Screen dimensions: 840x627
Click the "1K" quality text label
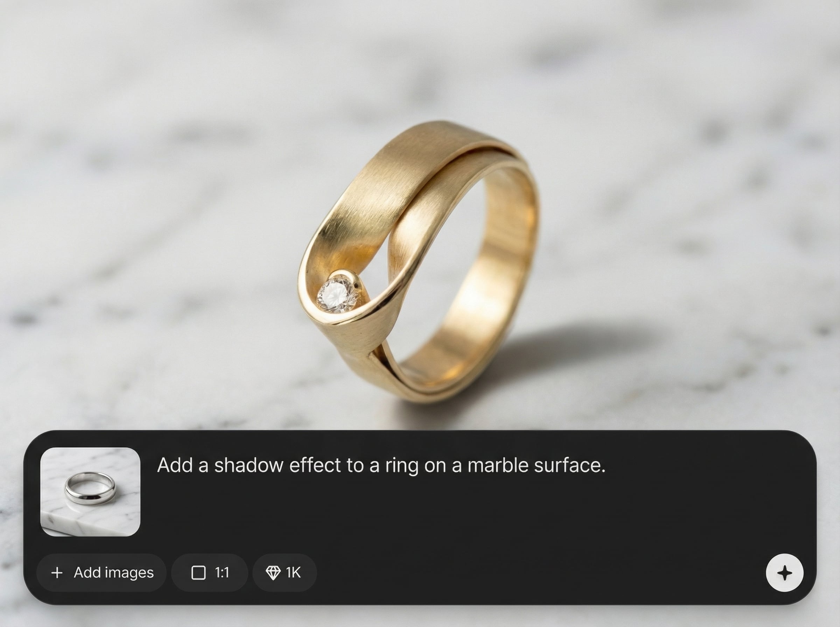[x=293, y=573]
